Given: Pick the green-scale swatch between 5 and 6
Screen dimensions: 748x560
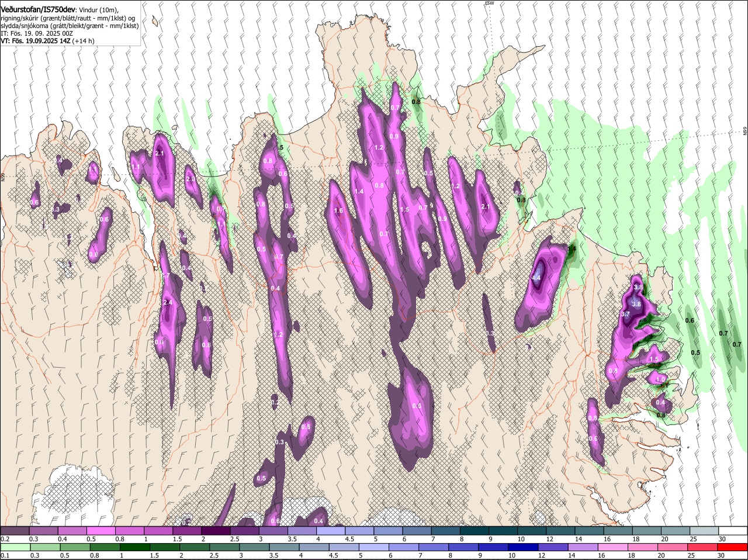Looking at the screenshot, I should (x=375, y=547).
